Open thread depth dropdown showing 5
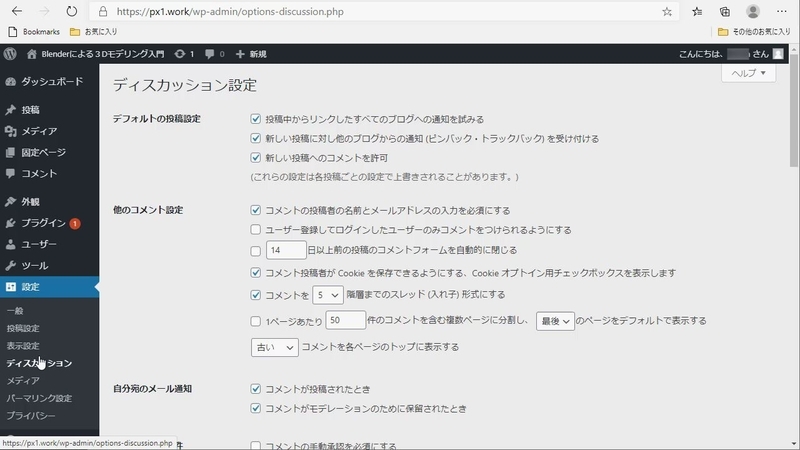The image size is (800, 450). [x=328, y=295]
